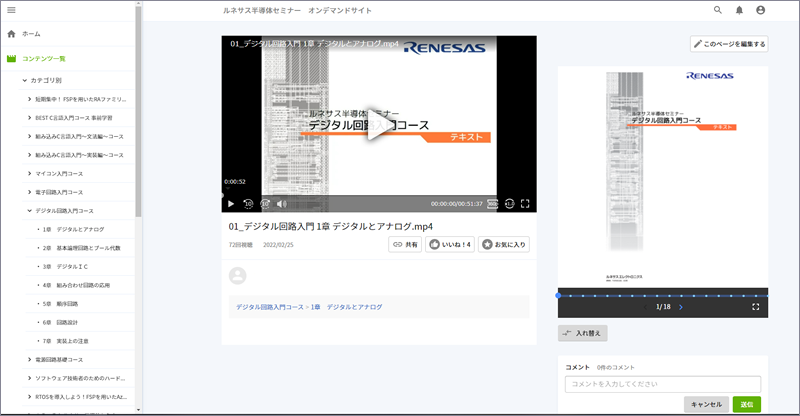Skip video forward 10 seconds
The height and width of the screenshot is (416, 800).
click(x=265, y=204)
